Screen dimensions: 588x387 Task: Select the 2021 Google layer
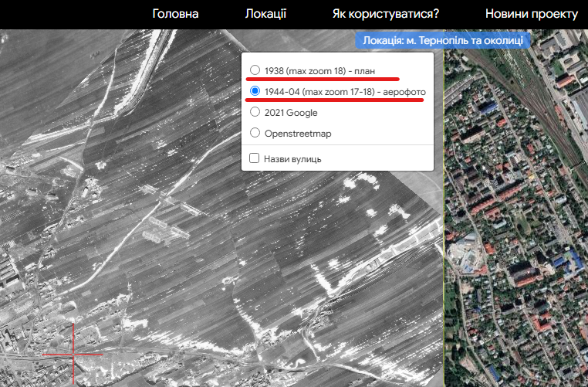(255, 112)
